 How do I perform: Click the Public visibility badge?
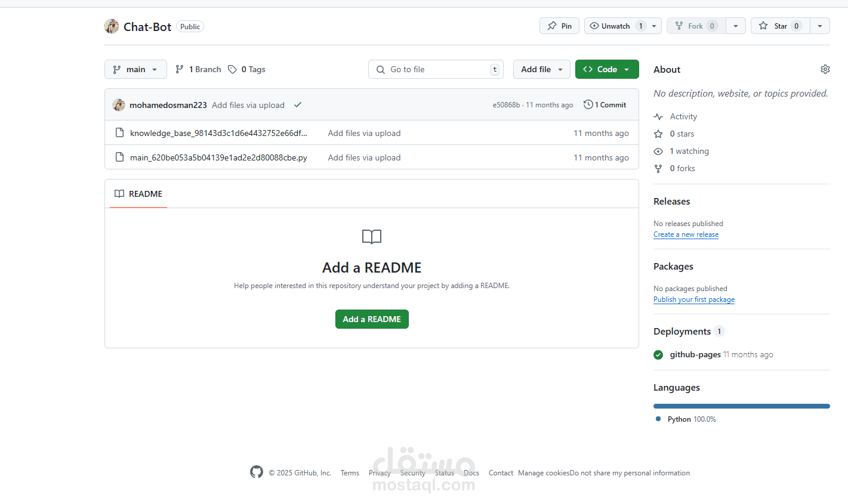[x=190, y=27]
